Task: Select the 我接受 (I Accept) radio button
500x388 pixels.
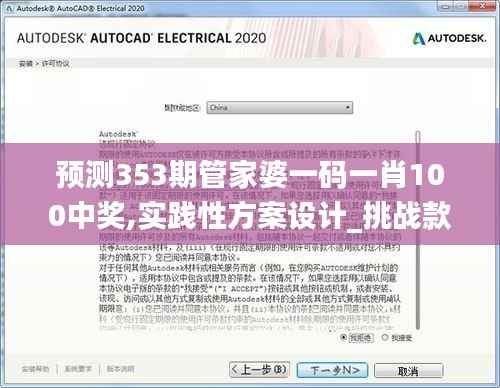Action: (385, 338)
